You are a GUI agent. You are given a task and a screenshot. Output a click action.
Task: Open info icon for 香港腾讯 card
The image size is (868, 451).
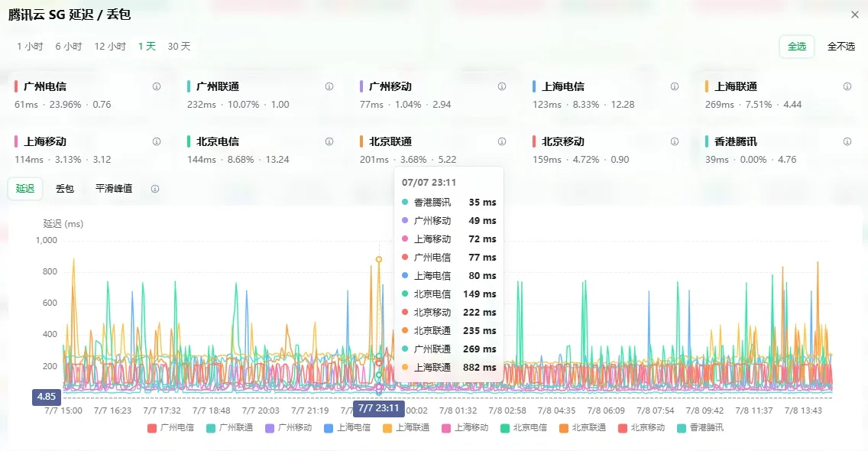pyautogui.click(x=847, y=142)
